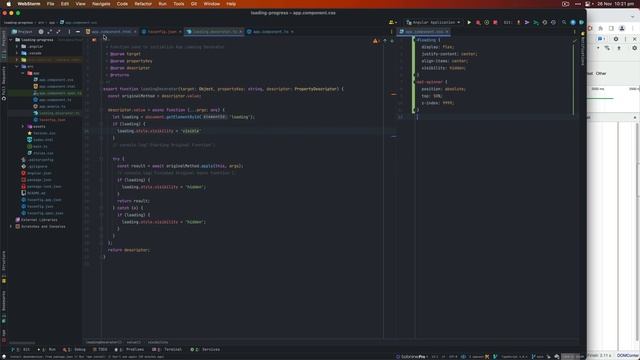Open the Search Everywhere magnifier
The image size is (640, 360).
click(564, 22)
